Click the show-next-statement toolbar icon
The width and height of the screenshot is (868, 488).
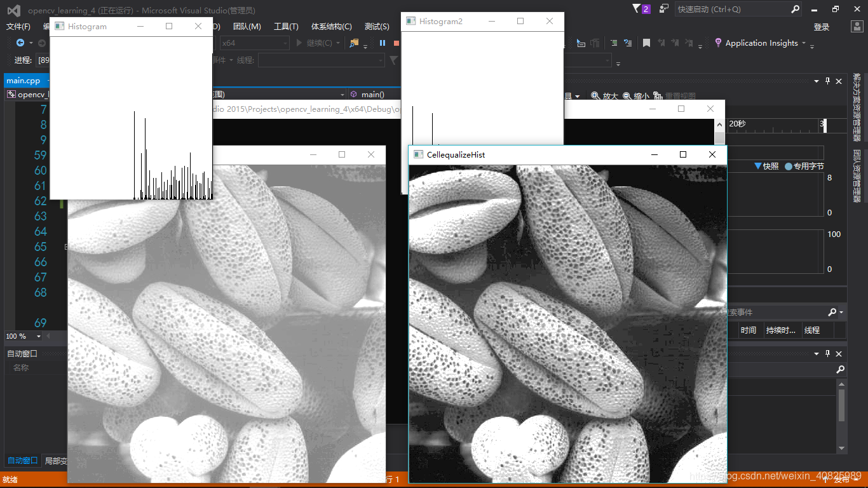[x=581, y=43]
